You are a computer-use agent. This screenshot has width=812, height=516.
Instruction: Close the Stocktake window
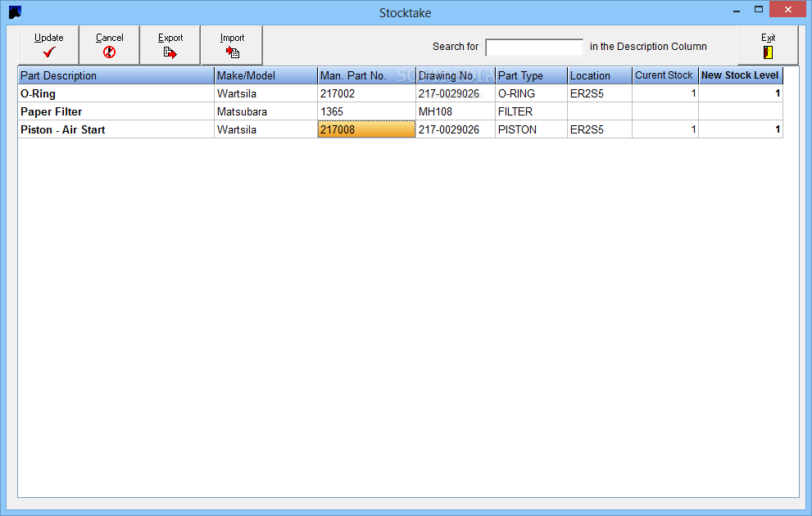pos(787,9)
